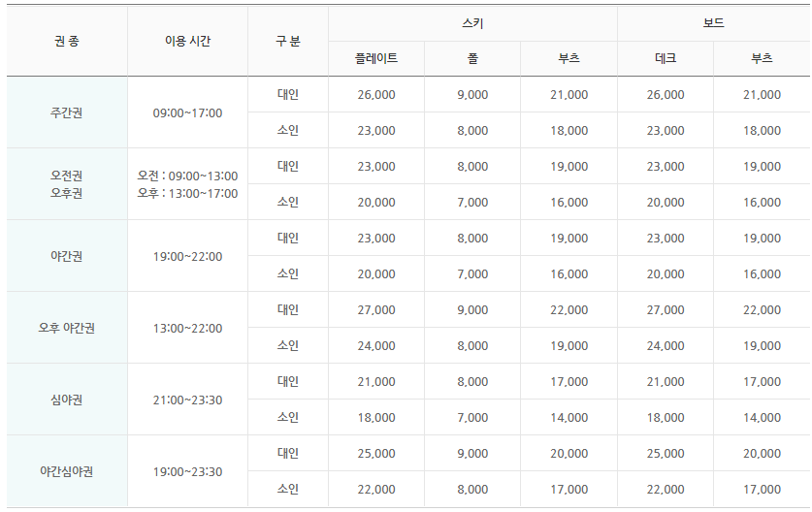Select the 야간권 ticket type cell
812x512 pixels.
(67, 256)
